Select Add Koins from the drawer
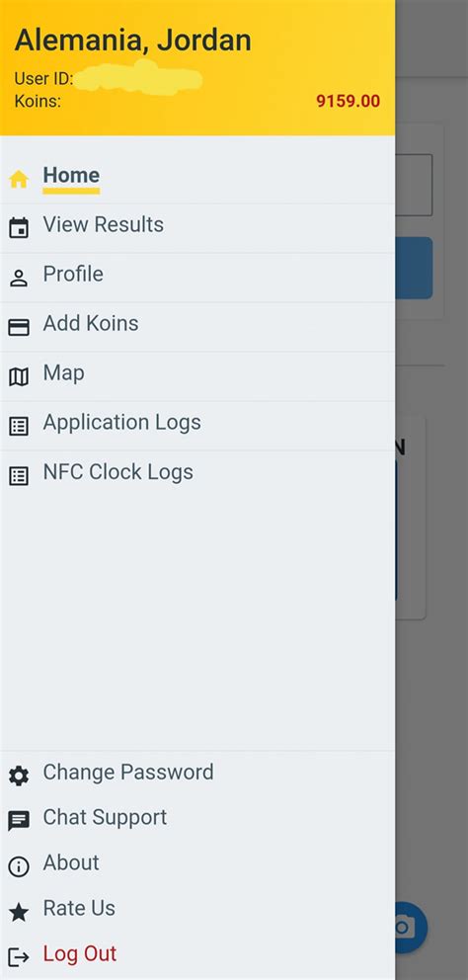This screenshot has width=468, height=980. tap(197, 327)
